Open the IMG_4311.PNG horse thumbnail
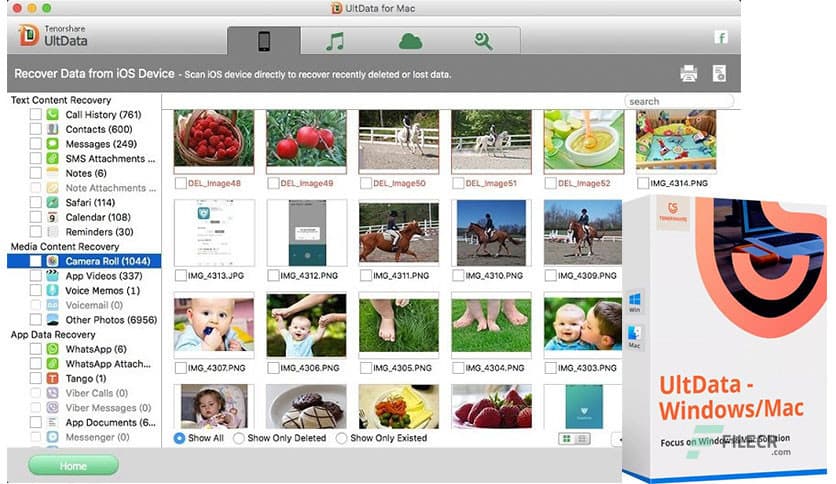The width and height of the screenshot is (836, 484). (399, 232)
